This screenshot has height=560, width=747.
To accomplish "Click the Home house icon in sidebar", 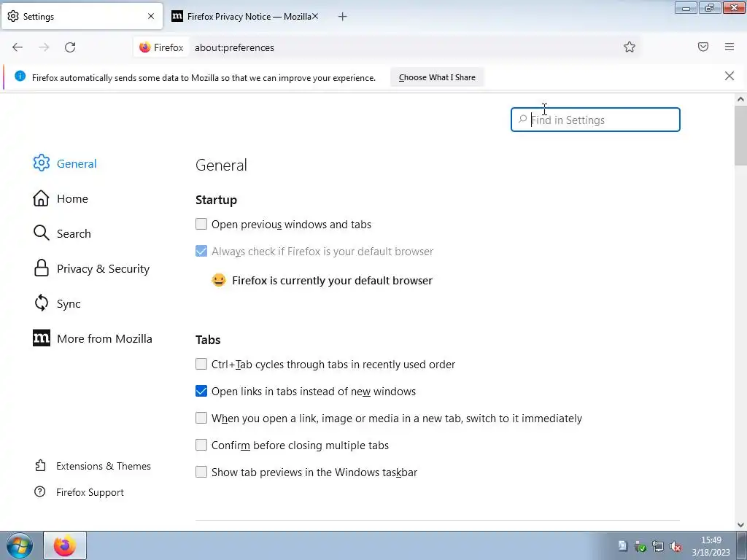I will pos(41,198).
